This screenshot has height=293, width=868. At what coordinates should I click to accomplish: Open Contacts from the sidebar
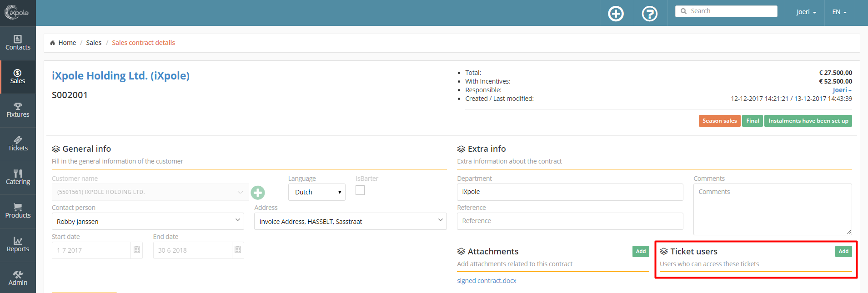18,43
